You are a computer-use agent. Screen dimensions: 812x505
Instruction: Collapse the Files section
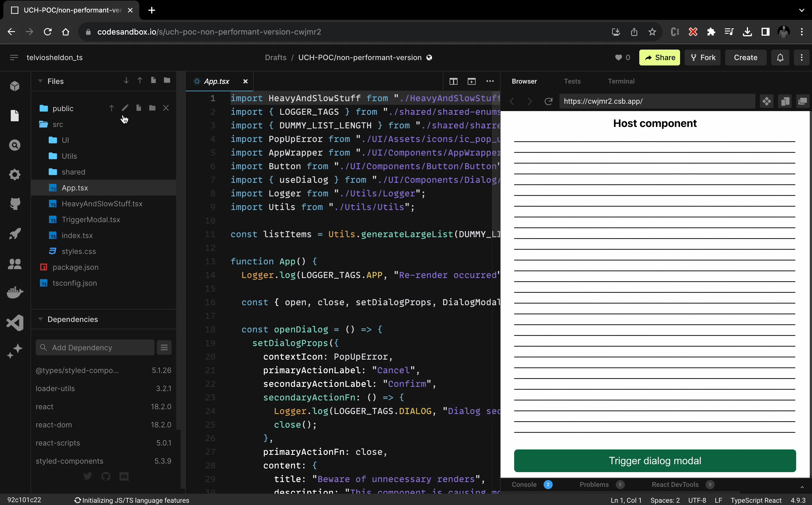click(40, 81)
